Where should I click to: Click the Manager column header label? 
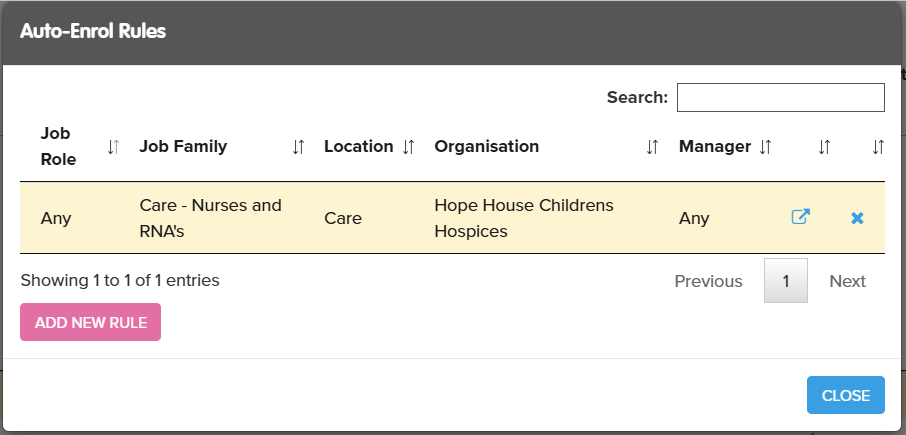715,146
